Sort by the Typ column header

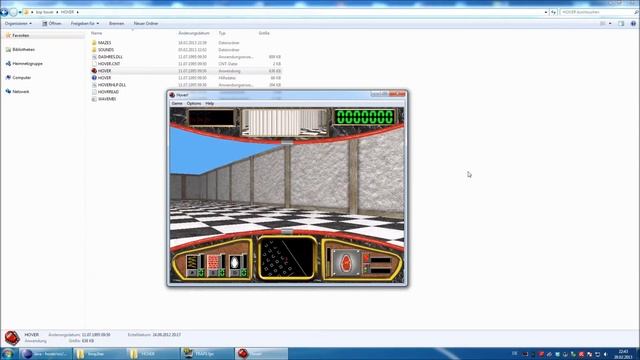(x=222, y=33)
